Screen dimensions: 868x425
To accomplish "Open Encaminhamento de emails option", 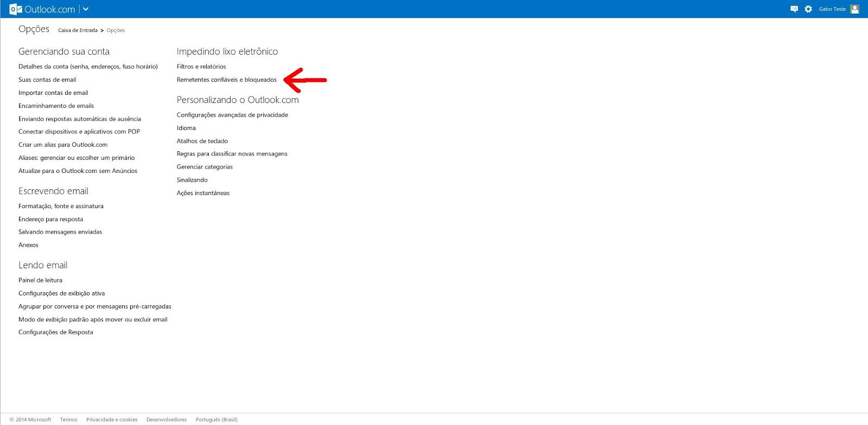I will coord(56,106).
